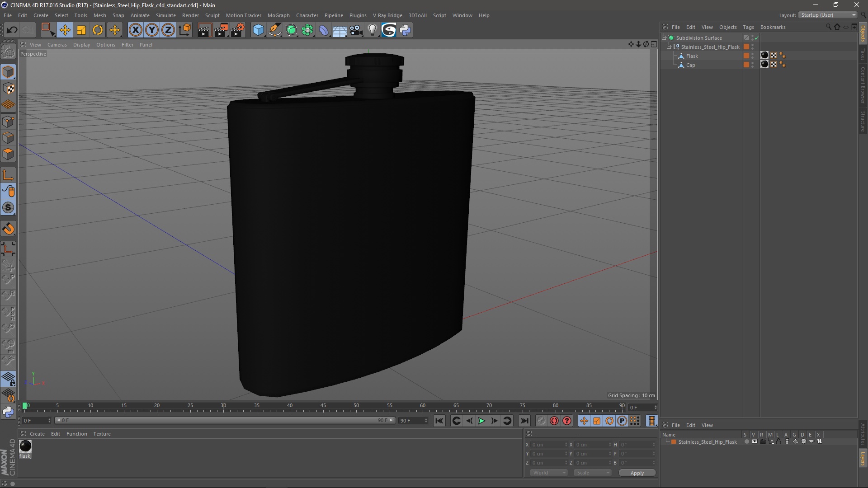Click the layer color swatch for Stainless_Steel_Hip_Flask

pos(674,442)
